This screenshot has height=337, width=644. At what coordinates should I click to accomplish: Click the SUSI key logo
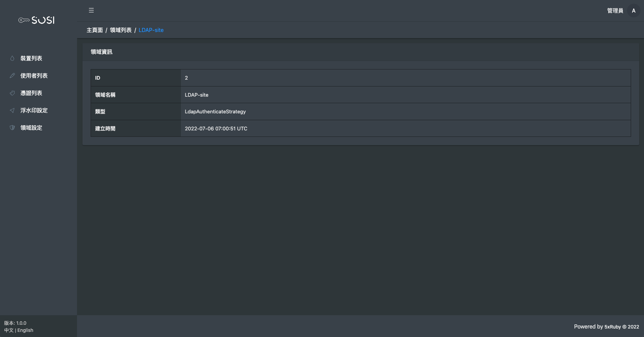[x=36, y=20]
